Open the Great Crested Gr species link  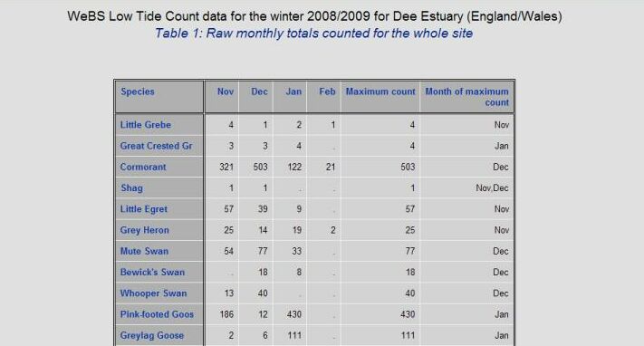point(156,146)
